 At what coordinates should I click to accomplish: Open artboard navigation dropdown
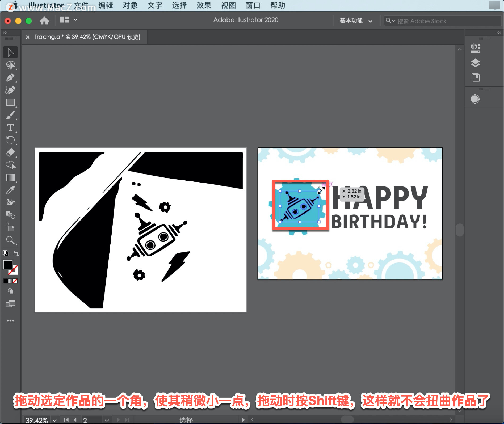[107, 420]
